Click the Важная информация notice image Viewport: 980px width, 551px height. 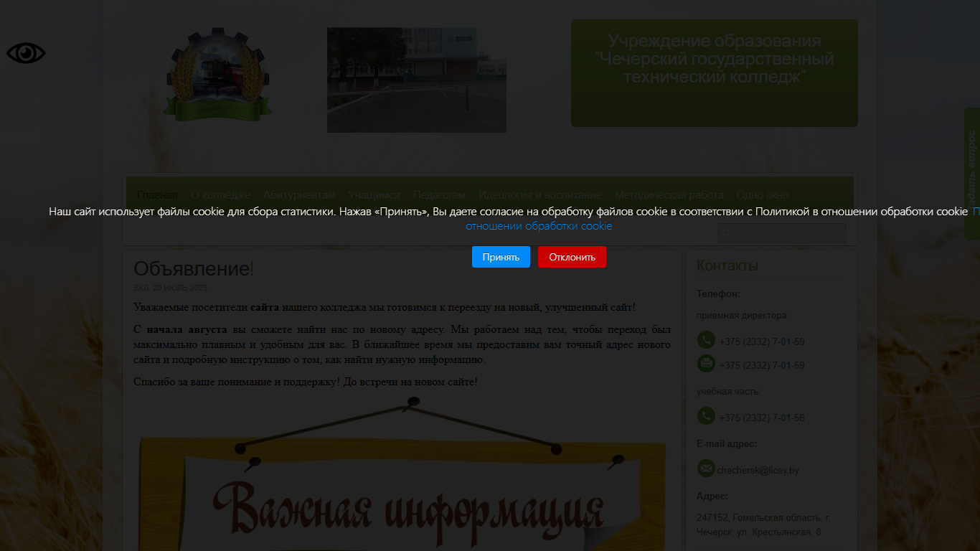pyautogui.click(x=402, y=474)
